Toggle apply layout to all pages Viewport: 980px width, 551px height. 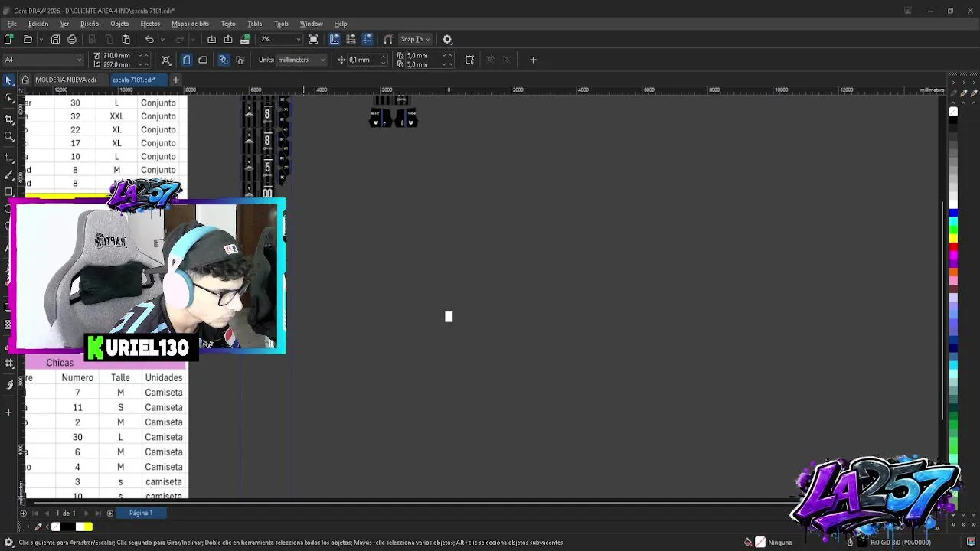[x=224, y=60]
